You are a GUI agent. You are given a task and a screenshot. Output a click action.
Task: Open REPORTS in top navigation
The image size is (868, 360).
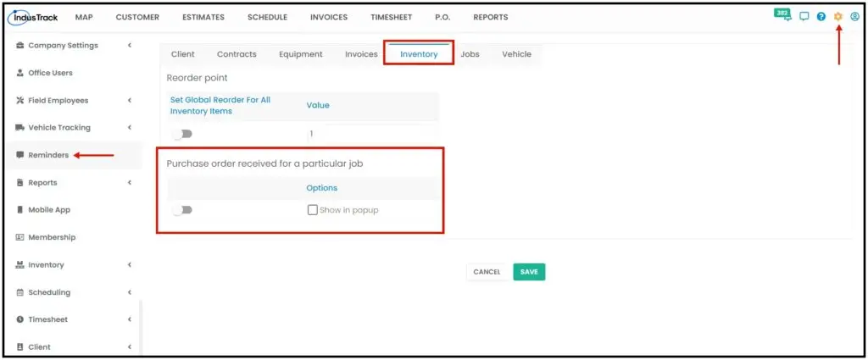pos(491,17)
